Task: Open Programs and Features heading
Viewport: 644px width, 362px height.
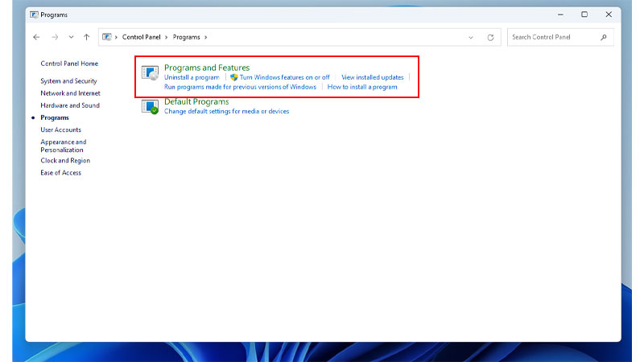Action: tap(207, 68)
